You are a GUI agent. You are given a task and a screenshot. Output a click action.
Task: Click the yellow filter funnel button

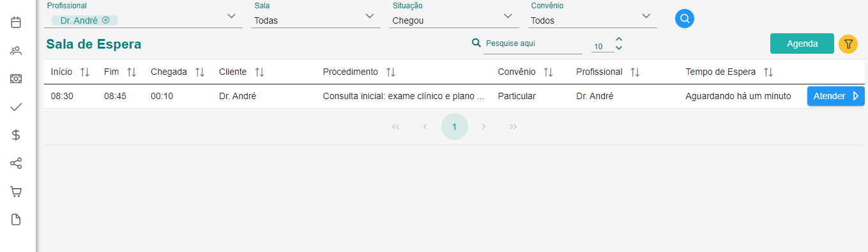pos(848,43)
